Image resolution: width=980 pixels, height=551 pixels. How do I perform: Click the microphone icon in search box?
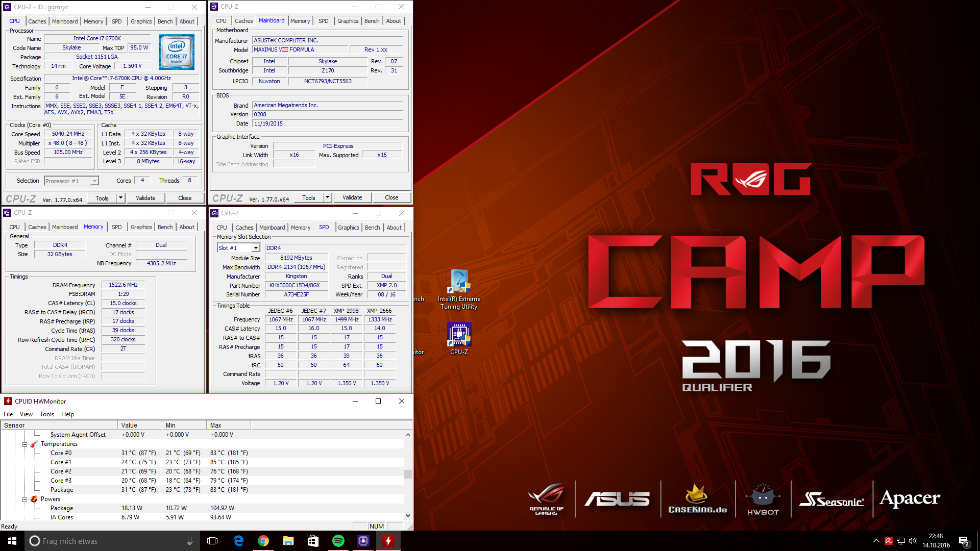click(x=189, y=541)
